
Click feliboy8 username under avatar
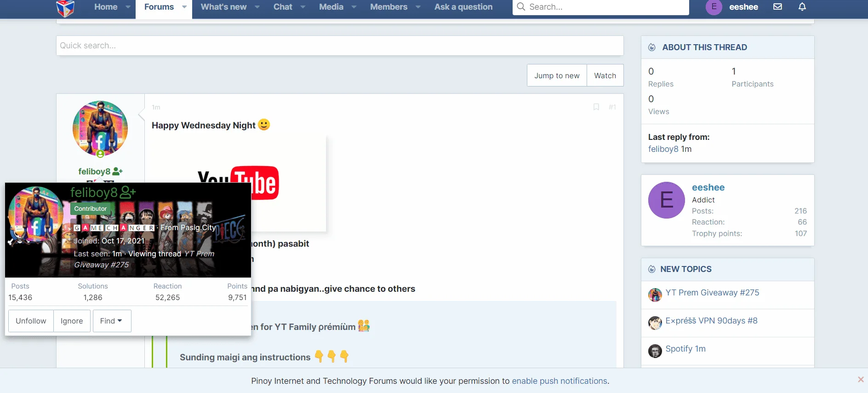click(x=94, y=171)
